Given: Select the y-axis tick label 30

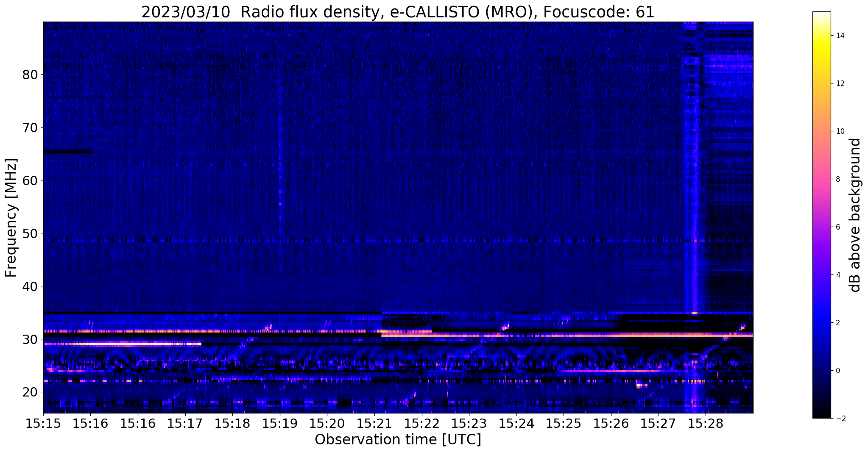Looking at the screenshot, I should point(30,339).
